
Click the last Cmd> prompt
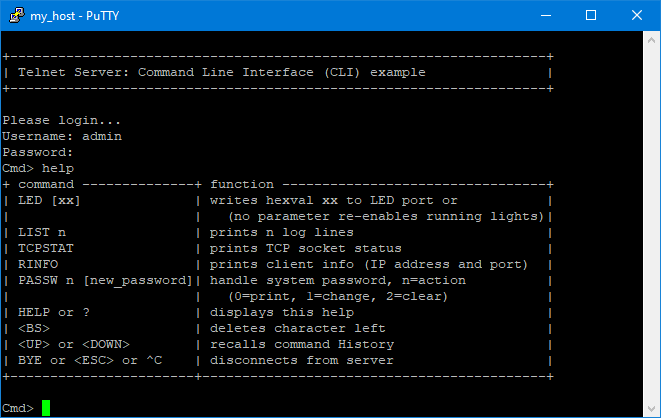pyautogui.click(x=18, y=408)
